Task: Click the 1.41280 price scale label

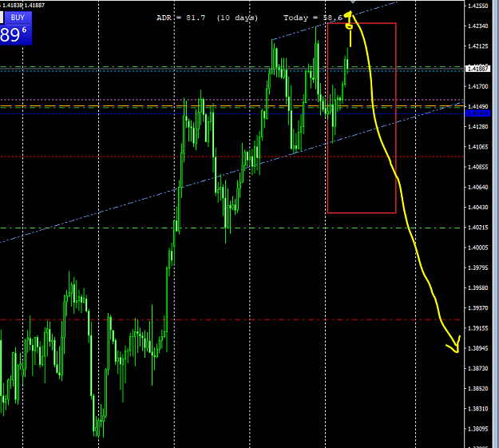Action: (478, 127)
